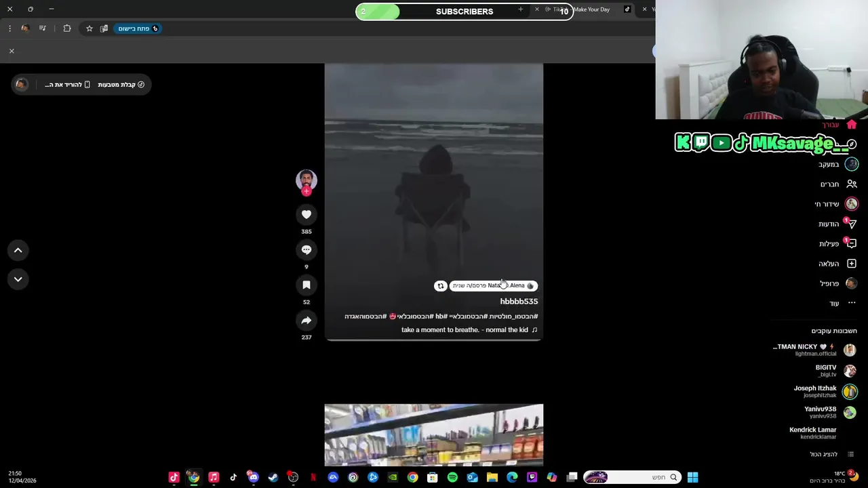Open the hashtag #הכסטוהאגדה
The width and height of the screenshot is (868, 488).
click(366, 317)
